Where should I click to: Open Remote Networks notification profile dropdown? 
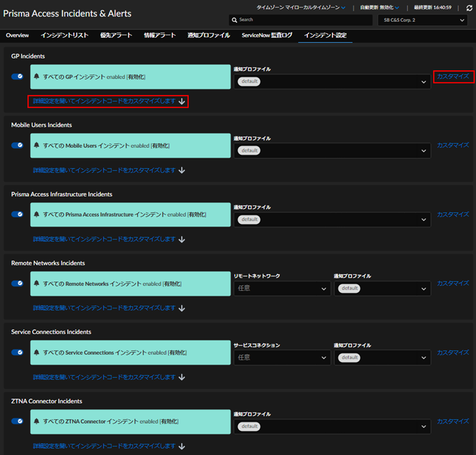click(382, 288)
